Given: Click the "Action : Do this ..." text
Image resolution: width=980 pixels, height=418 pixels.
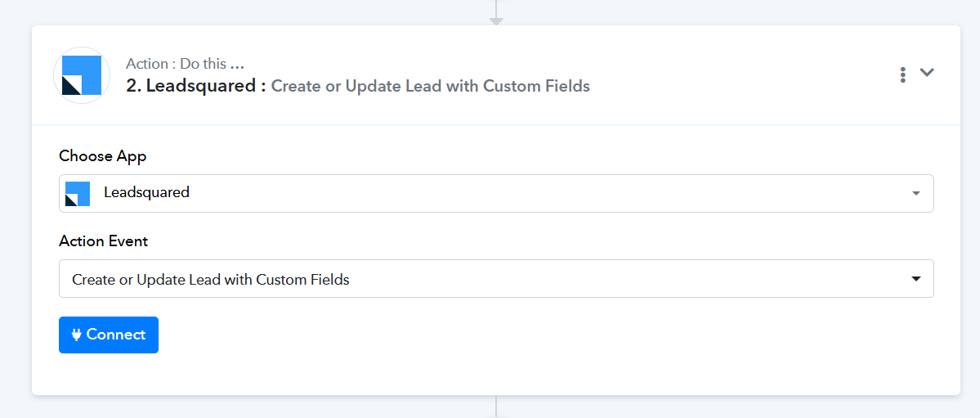Looking at the screenshot, I should tap(186, 64).
